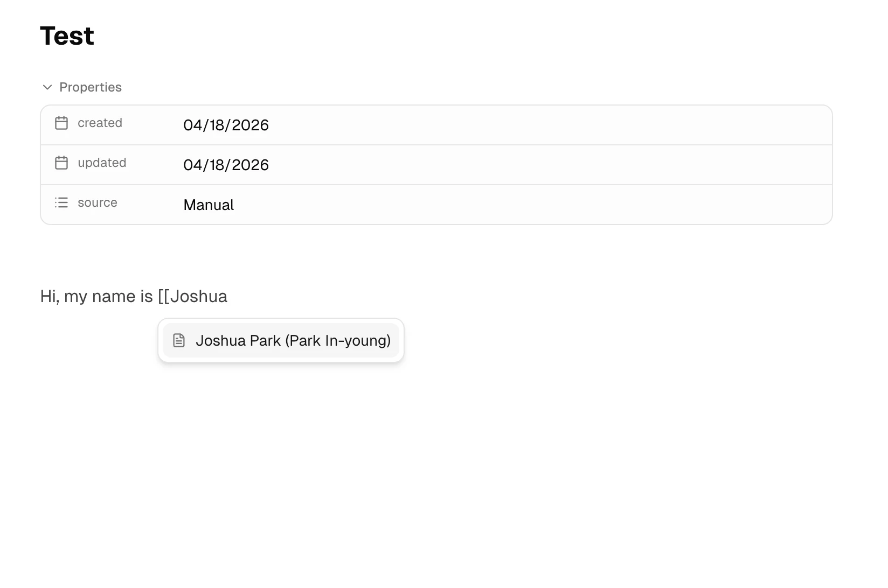Place cursor after [[Joshua in the text

tap(228, 296)
